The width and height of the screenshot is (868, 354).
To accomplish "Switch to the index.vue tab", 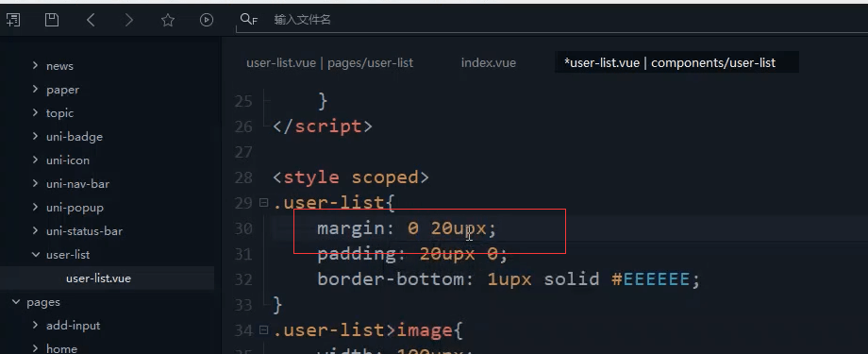I will pos(489,62).
